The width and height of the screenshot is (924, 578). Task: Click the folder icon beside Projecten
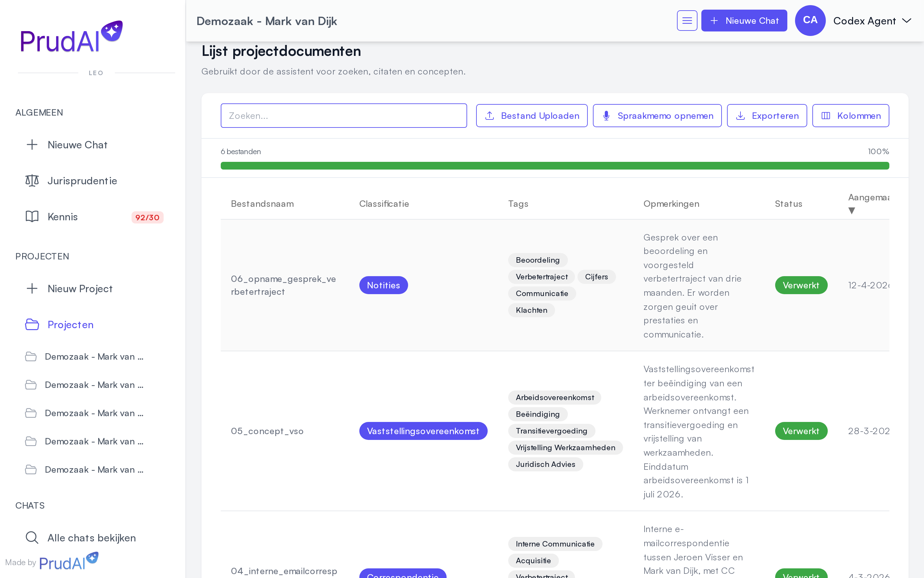tap(32, 324)
